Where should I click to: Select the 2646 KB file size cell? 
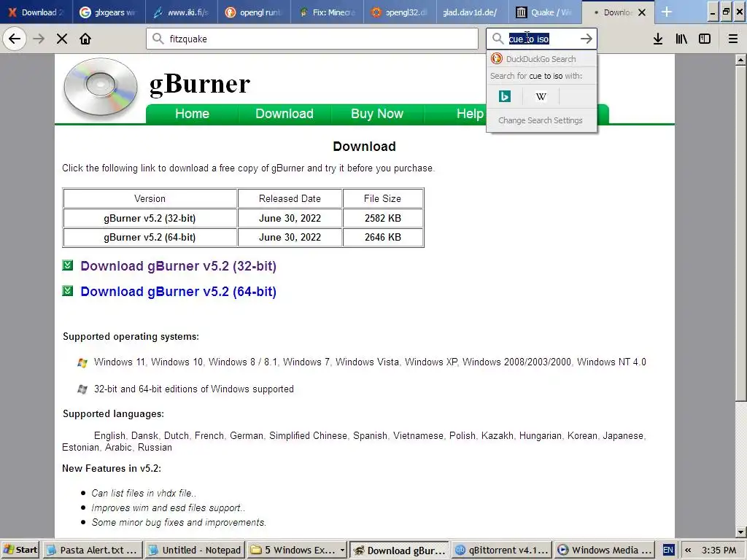coord(382,237)
